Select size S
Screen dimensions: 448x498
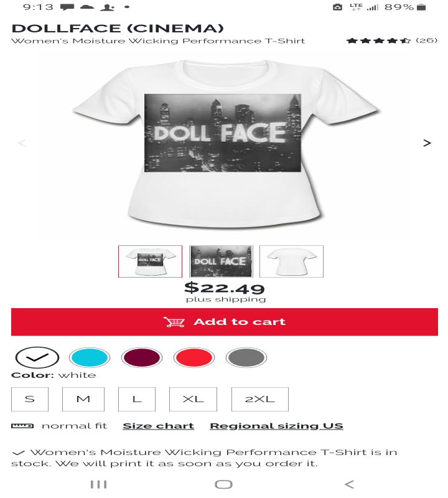tap(30, 399)
